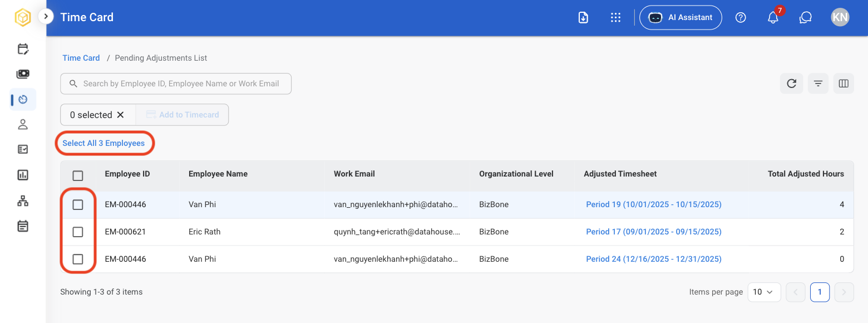Open the items per page dropdown
Image resolution: width=868 pixels, height=323 pixels.
click(x=764, y=292)
